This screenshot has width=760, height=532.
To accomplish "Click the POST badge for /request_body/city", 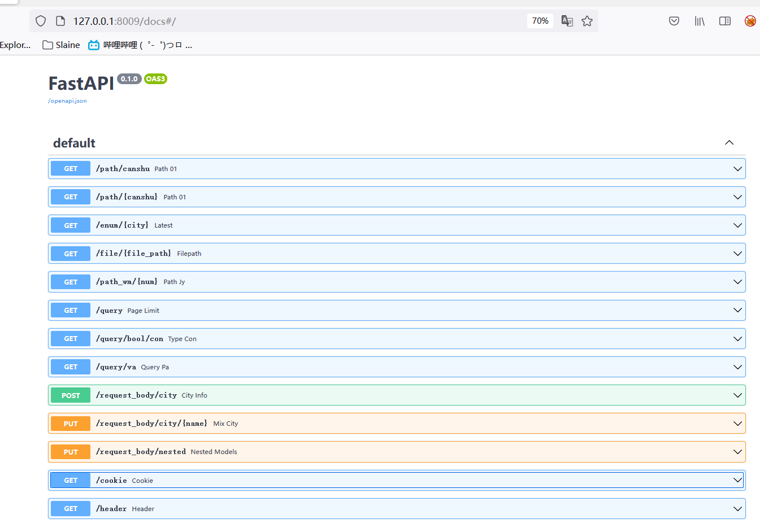I will (x=71, y=395).
